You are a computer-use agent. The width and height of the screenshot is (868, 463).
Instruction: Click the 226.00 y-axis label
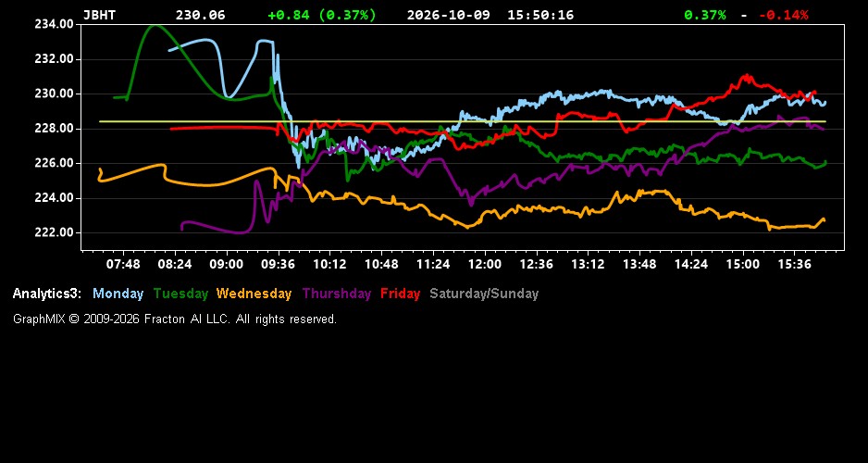(x=54, y=163)
